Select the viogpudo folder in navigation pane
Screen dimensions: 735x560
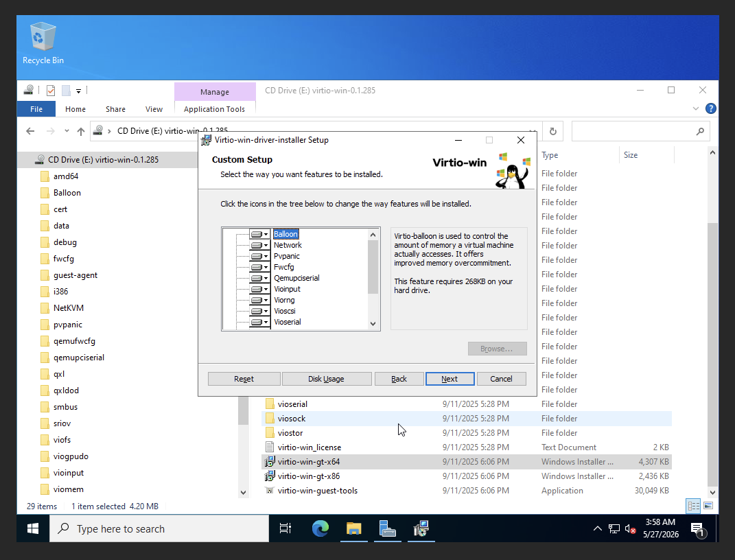[x=71, y=456]
